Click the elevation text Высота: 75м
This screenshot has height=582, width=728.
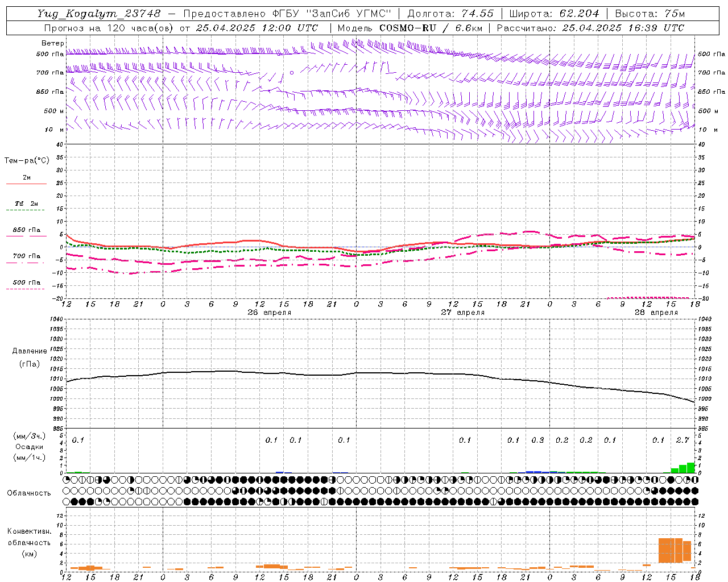click(x=650, y=13)
